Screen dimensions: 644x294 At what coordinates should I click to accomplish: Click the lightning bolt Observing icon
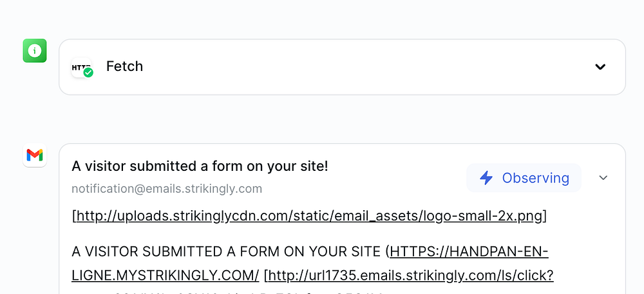pyautogui.click(x=486, y=178)
